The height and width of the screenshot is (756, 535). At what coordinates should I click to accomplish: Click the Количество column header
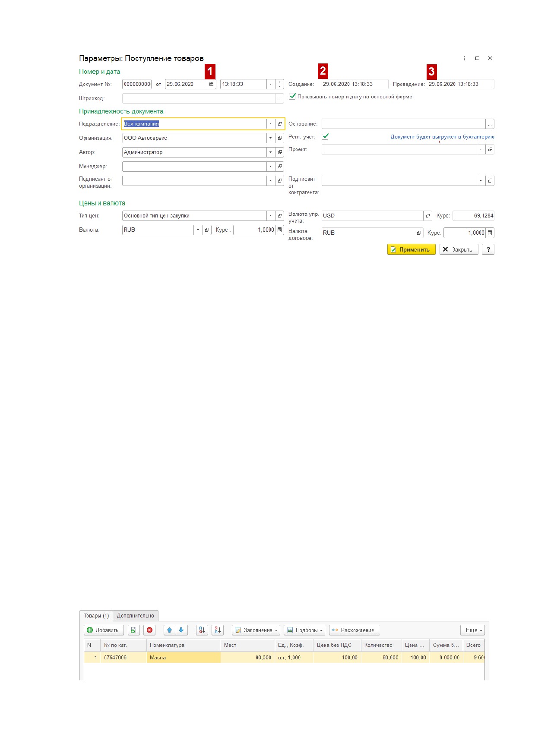(381, 645)
